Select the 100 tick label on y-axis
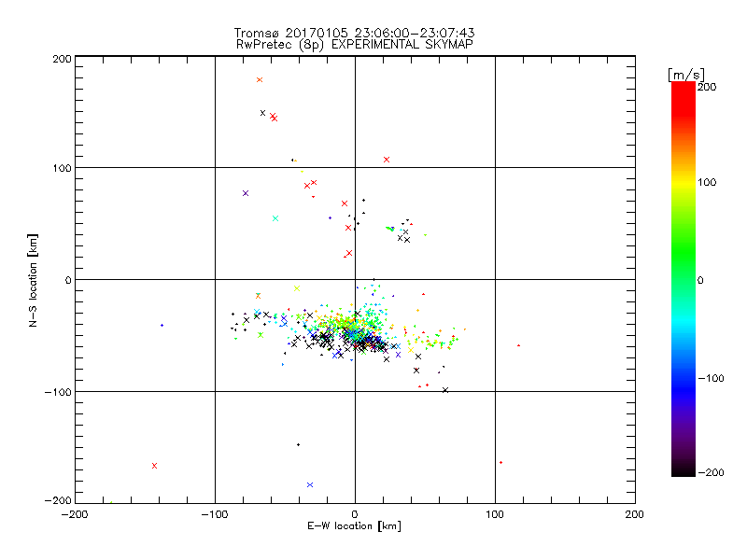This screenshot has height=560, width=747. tap(61, 168)
